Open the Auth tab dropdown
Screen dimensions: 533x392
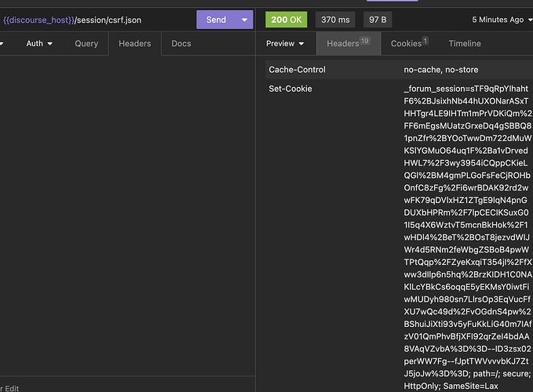tap(39, 43)
